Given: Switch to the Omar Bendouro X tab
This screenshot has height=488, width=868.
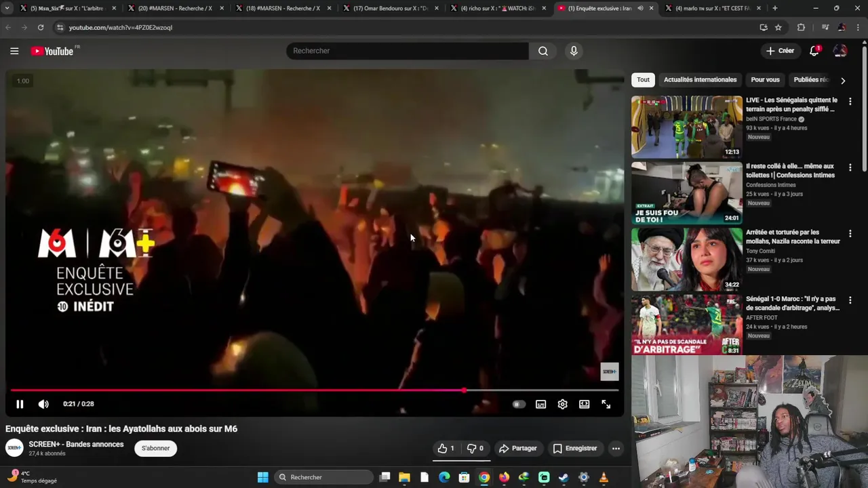Looking at the screenshot, I should pos(391,8).
